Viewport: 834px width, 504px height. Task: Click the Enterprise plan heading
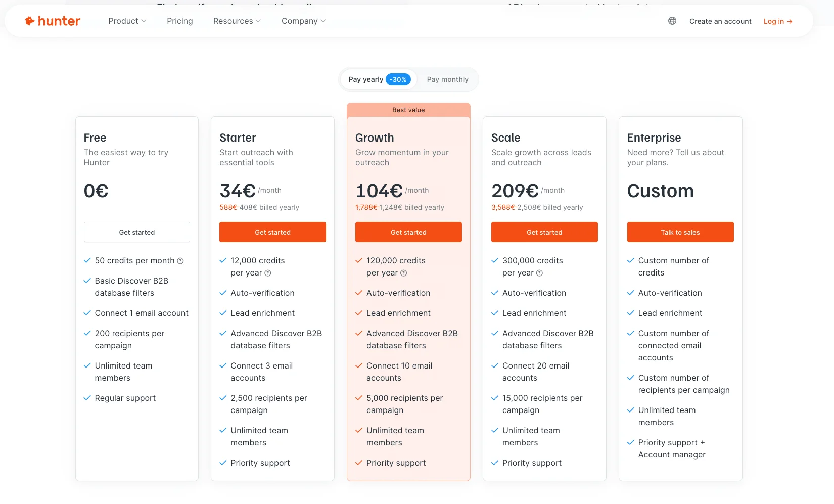click(654, 138)
